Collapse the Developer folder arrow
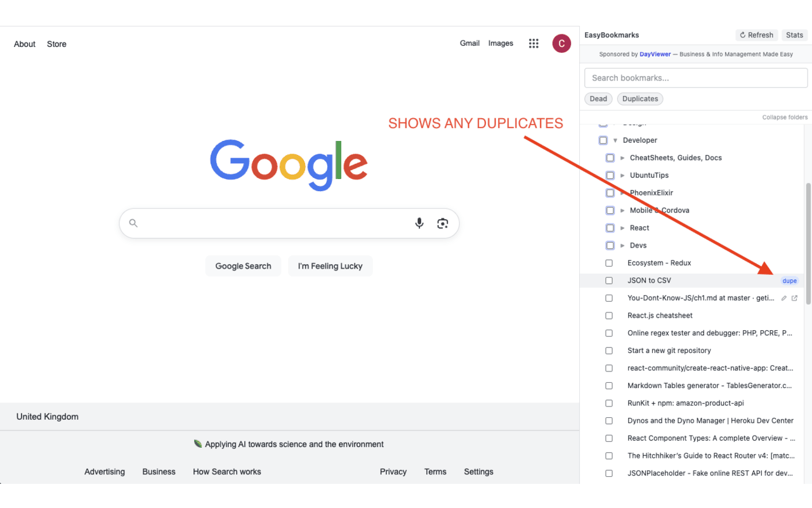Screen dimensions: 812x508 (x=615, y=140)
